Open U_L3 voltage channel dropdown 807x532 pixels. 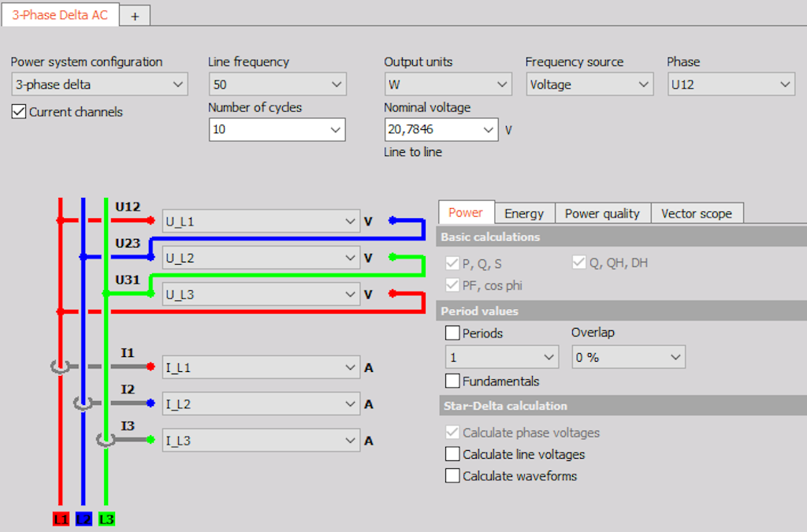261,294
